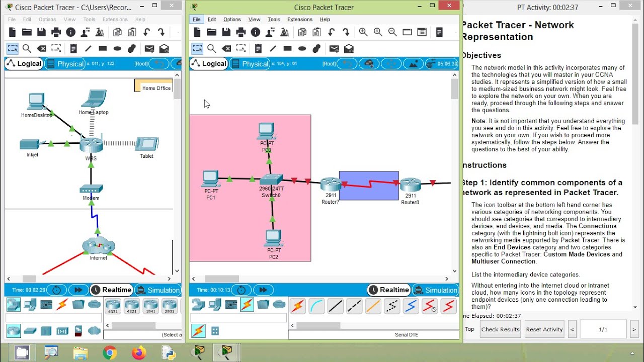Click Paste icon in middle Packet Tracer toolbar

(x=316, y=32)
